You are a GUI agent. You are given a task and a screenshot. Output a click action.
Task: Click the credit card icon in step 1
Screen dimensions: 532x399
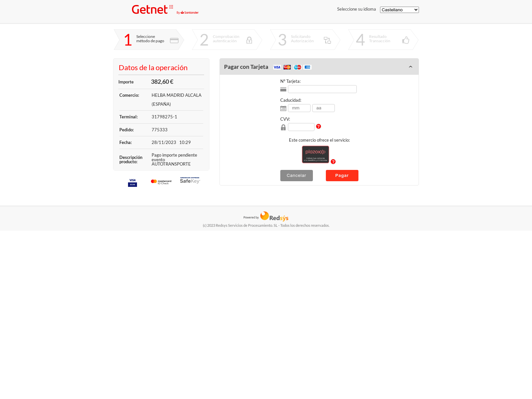[174, 41]
